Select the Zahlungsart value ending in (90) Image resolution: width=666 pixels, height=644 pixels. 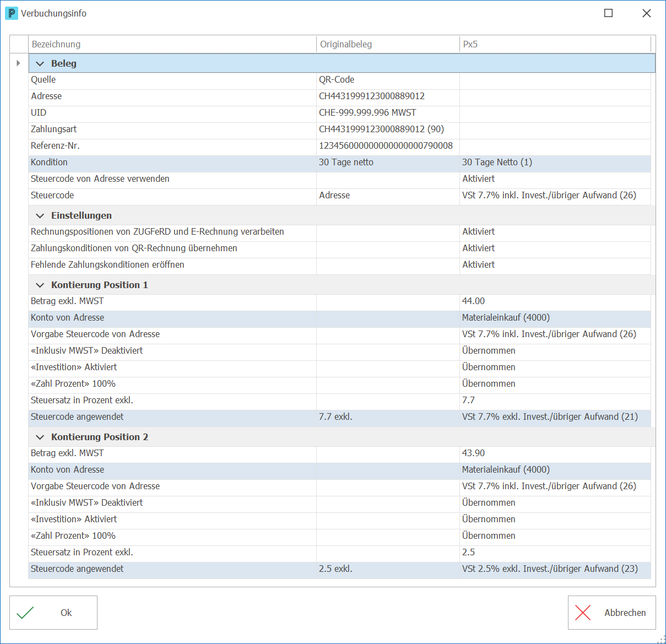[x=381, y=129]
